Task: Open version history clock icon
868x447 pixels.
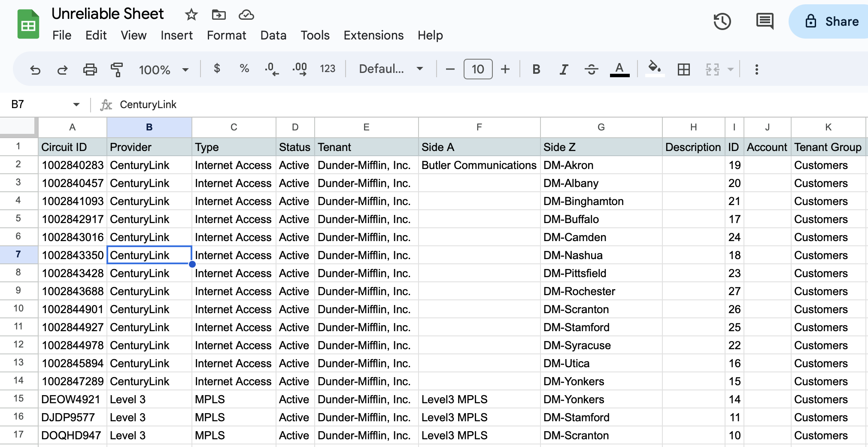Action: (x=722, y=21)
